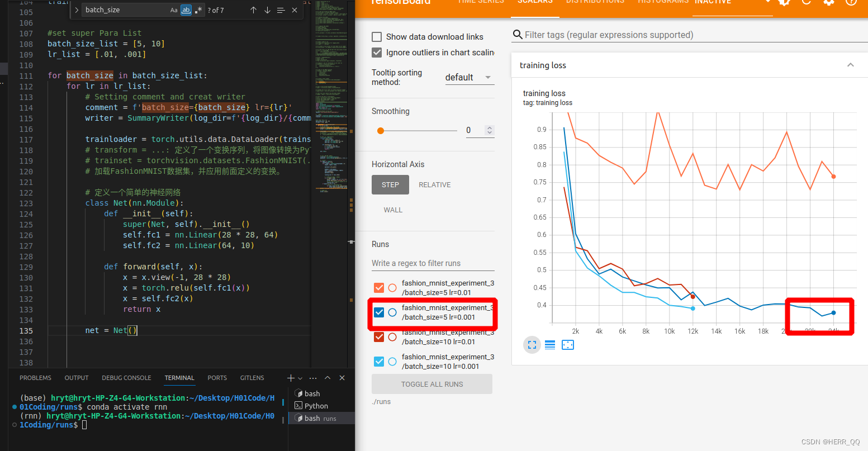Switch to DISTRIBUTIONS tab
Screen dimensions: 868x451
click(x=595, y=2)
